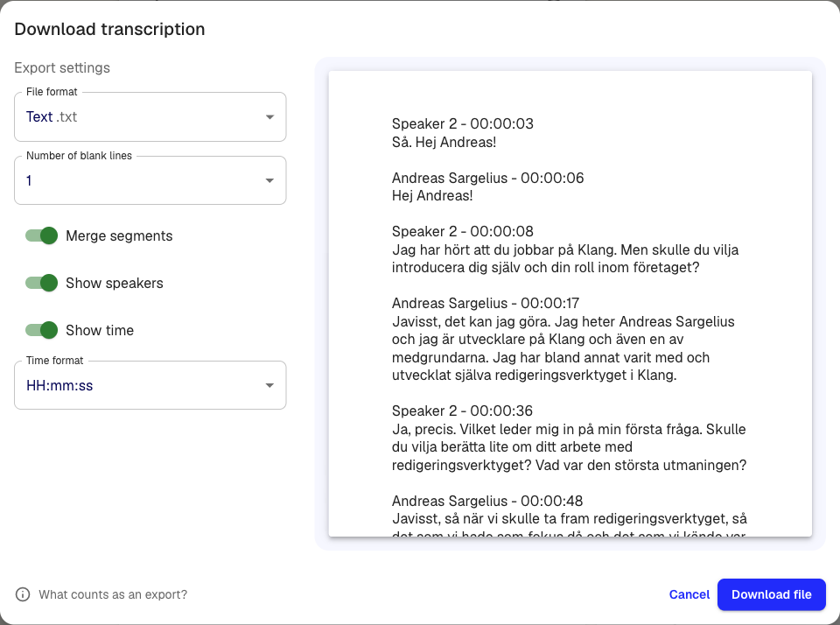This screenshot has height=625, width=840.
Task: Click the Export settings heading
Action: (61, 67)
